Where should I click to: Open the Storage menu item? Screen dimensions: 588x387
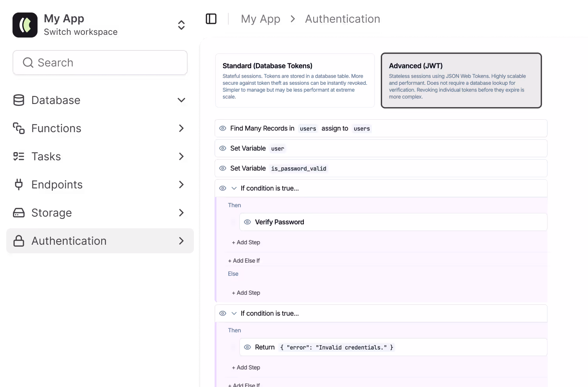[x=100, y=213]
